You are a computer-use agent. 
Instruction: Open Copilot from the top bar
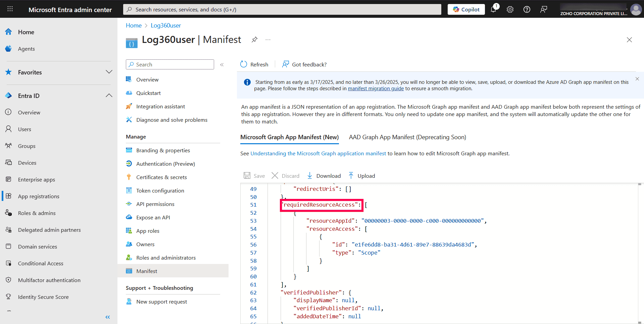[466, 9]
